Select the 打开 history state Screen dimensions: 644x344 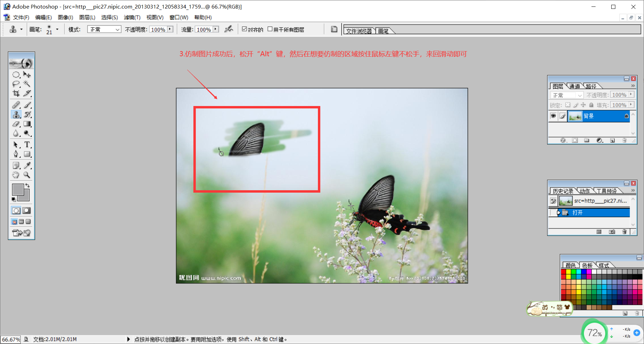(x=589, y=213)
